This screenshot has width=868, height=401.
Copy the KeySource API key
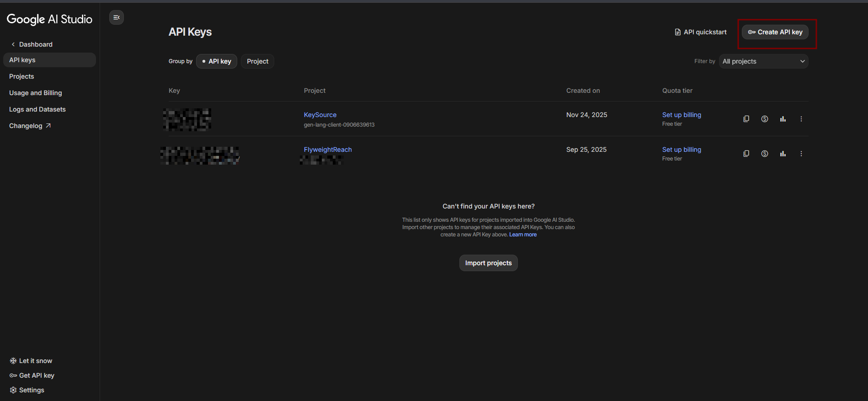(x=746, y=119)
